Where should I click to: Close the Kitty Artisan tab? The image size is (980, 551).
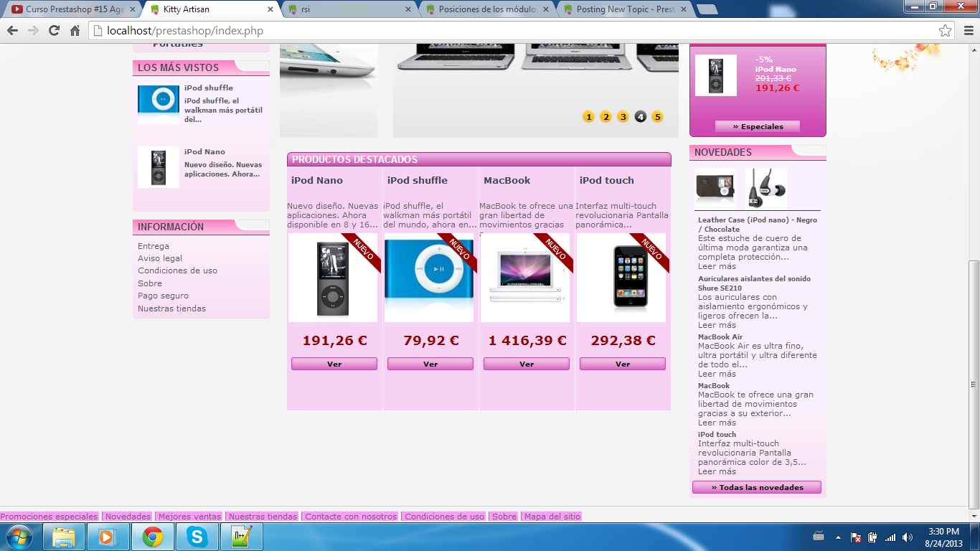pyautogui.click(x=270, y=9)
